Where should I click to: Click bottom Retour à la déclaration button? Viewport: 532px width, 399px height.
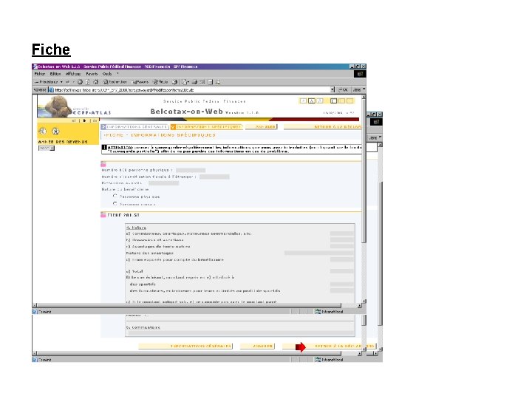[329, 346]
